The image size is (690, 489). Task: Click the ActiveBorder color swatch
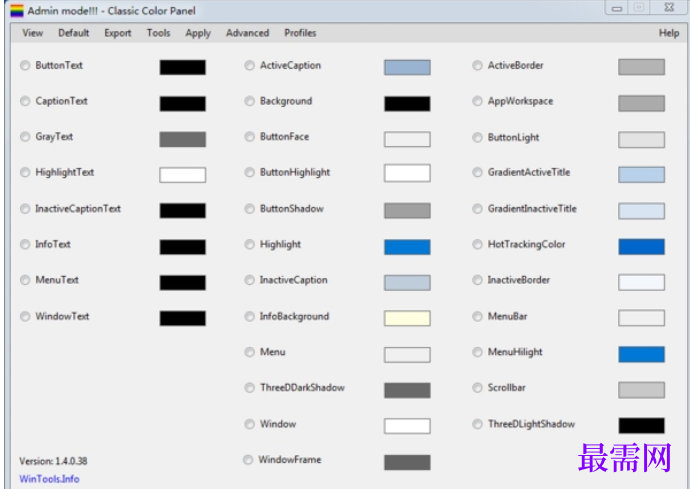642,67
